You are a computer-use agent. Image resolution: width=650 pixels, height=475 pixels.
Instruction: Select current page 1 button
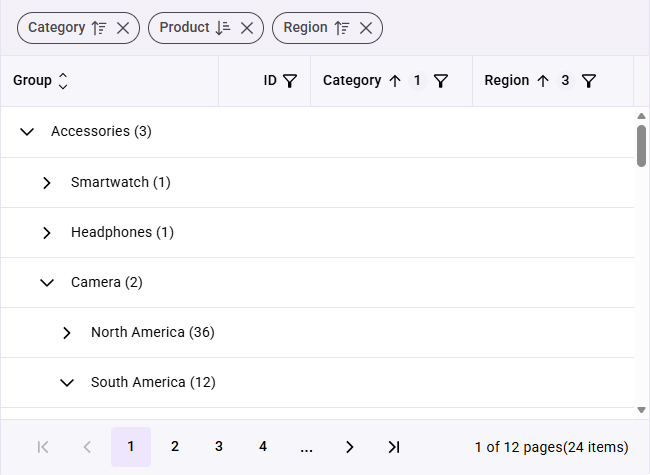tap(131, 447)
